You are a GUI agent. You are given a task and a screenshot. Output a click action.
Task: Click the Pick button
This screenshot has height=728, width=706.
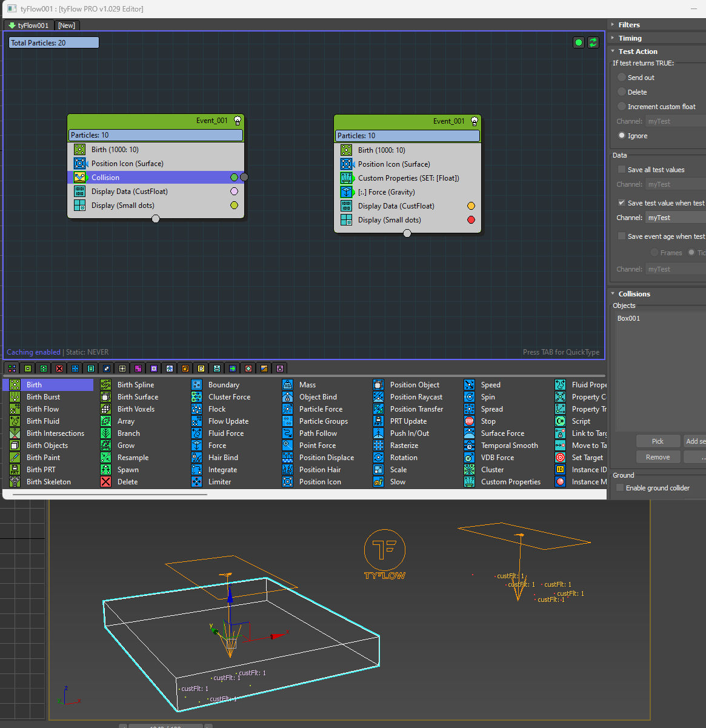click(658, 441)
